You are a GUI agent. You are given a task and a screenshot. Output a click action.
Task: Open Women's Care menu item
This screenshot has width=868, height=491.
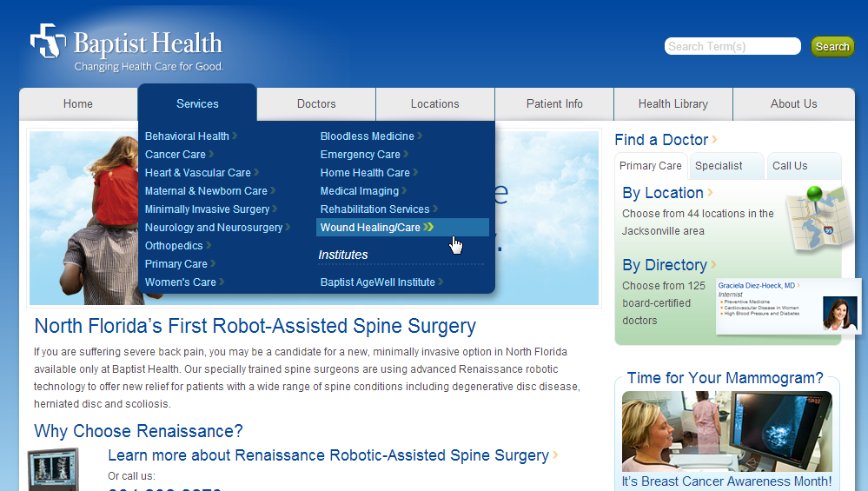181,282
